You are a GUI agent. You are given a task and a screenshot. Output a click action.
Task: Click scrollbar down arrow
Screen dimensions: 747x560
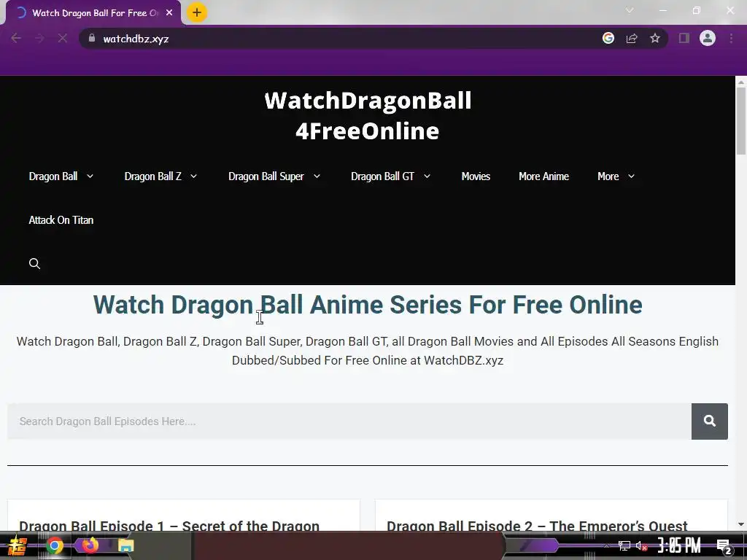click(741, 524)
